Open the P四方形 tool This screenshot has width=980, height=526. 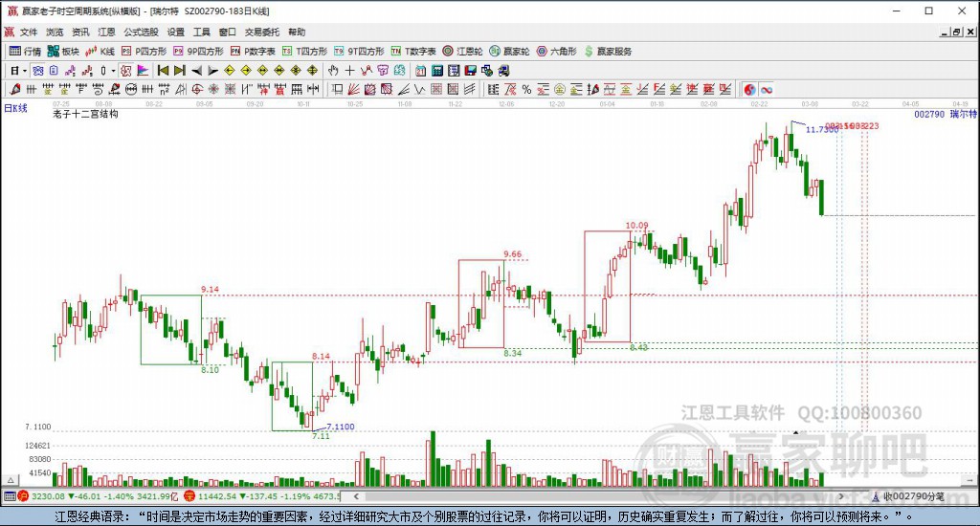click(x=144, y=52)
